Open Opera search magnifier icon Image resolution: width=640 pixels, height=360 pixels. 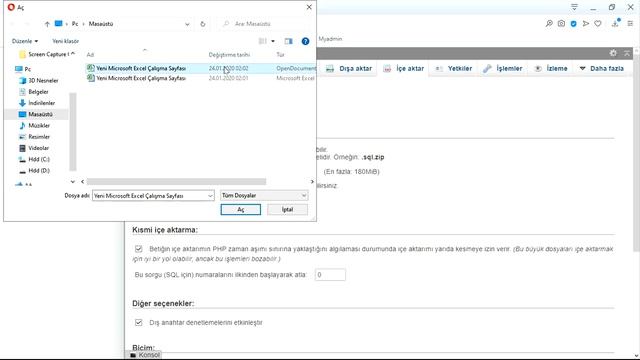[x=549, y=24]
